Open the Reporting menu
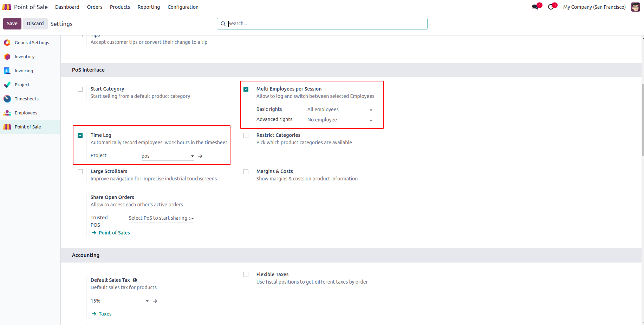The image size is (644, 325). [149, 7]
